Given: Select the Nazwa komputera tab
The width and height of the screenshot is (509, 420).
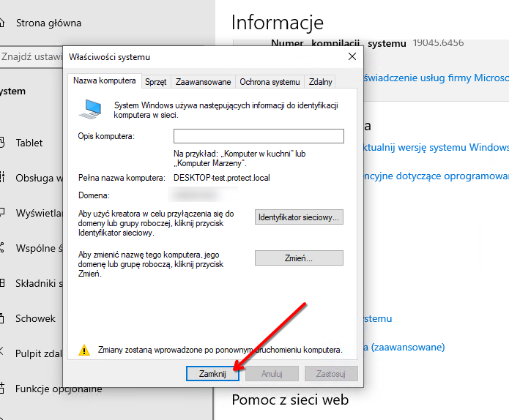Looking at the screenshot, I should click(104, 81).
